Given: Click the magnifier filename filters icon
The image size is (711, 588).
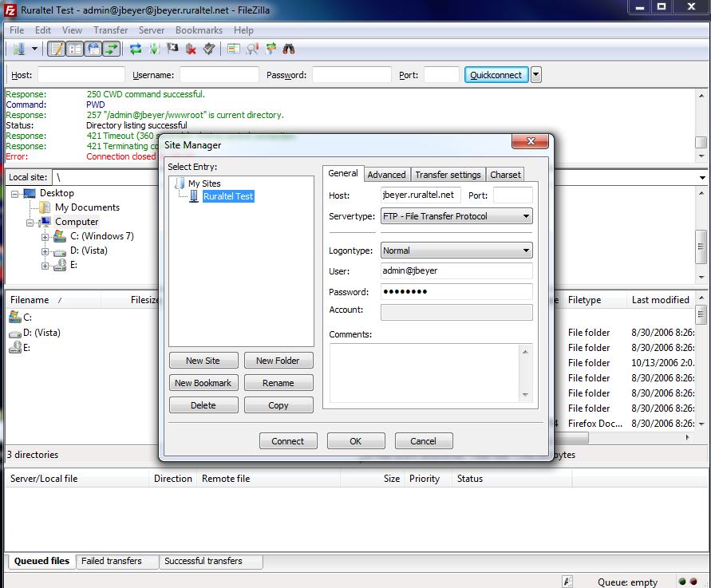Looking at the screenshot, I should [252, 49].
